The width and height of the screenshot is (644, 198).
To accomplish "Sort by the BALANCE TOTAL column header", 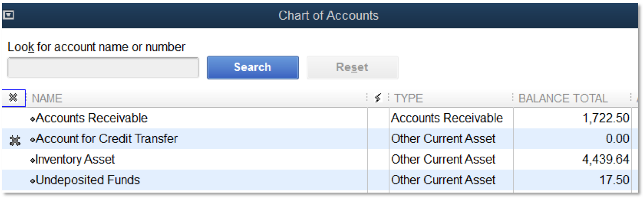I will [563, 99].
